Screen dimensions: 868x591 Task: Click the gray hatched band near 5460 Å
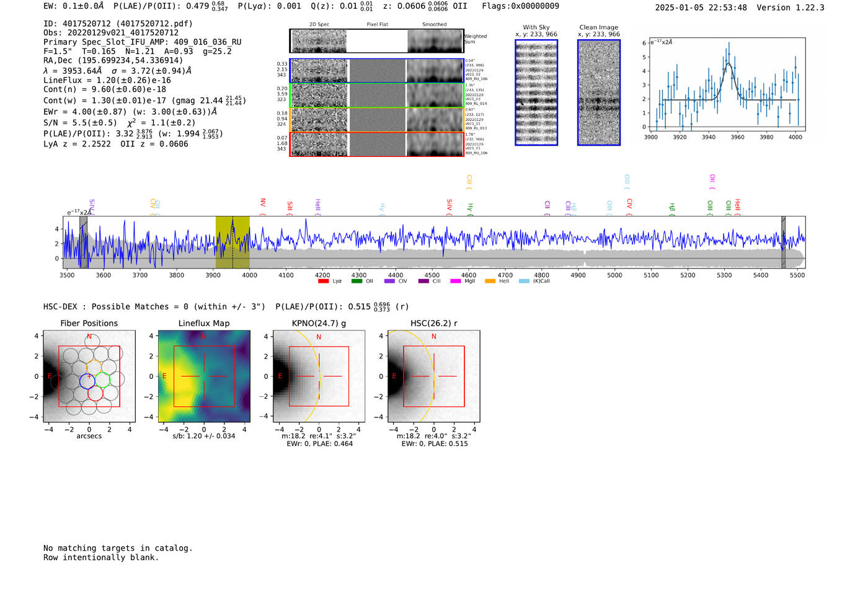point(783,242)
